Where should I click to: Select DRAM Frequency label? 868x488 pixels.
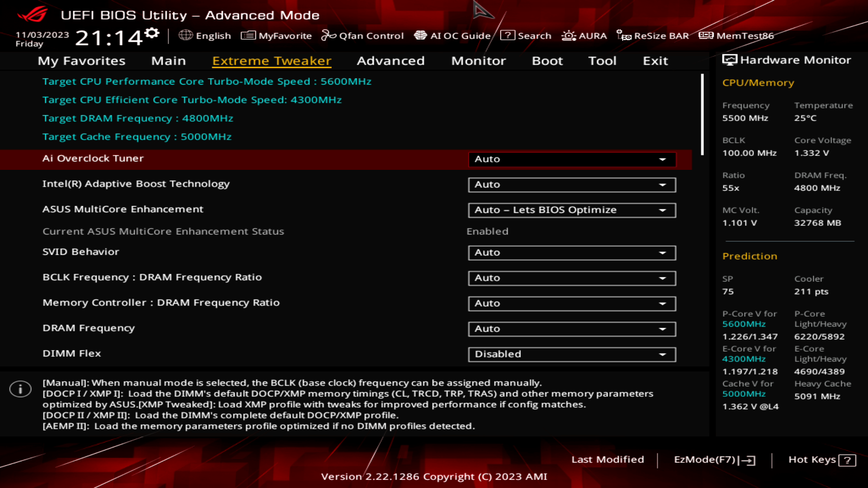[x=89, y=328]
